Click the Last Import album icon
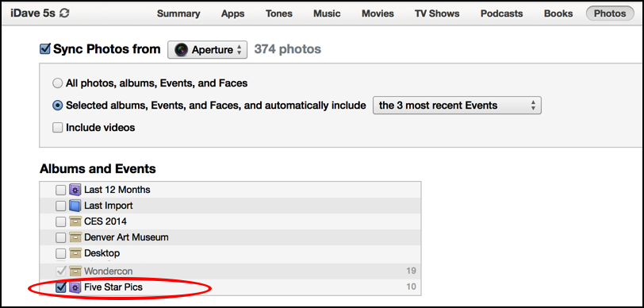The image size is (644, 308). (75, 206)
